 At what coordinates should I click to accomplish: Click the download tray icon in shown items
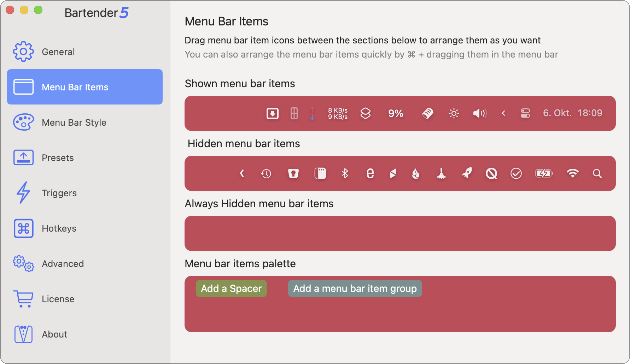tap(272, 113)
